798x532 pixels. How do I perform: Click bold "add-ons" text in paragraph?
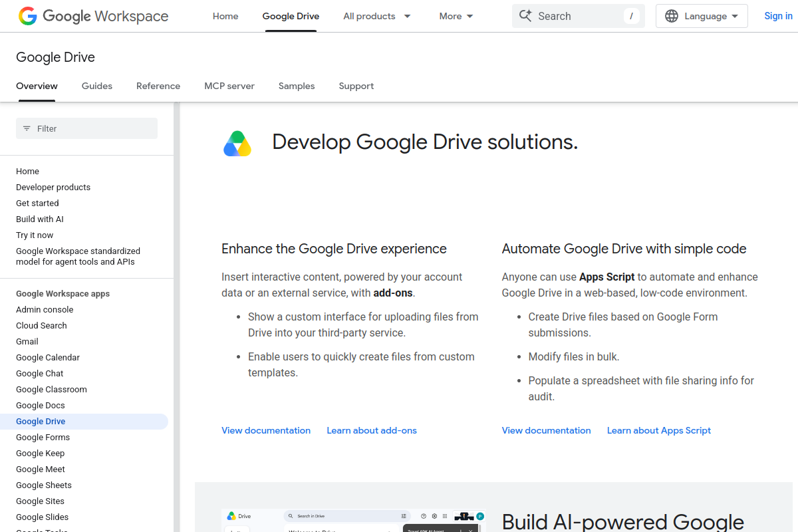tap(393, 293)
